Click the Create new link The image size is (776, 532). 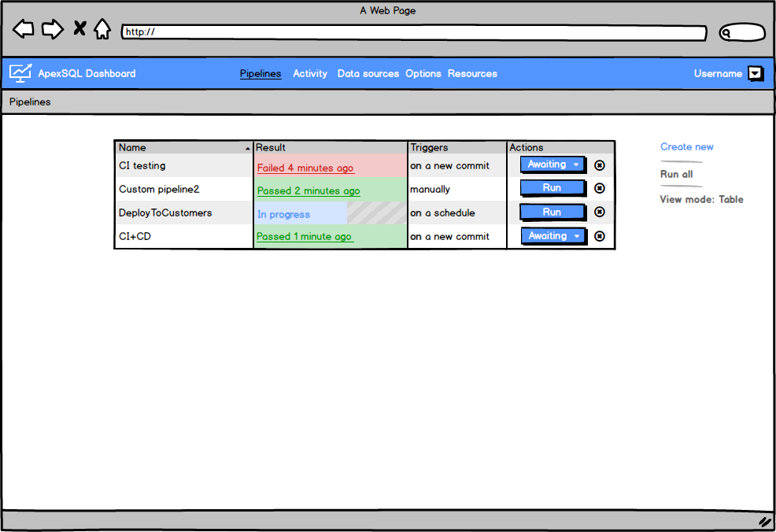(686, 147)
